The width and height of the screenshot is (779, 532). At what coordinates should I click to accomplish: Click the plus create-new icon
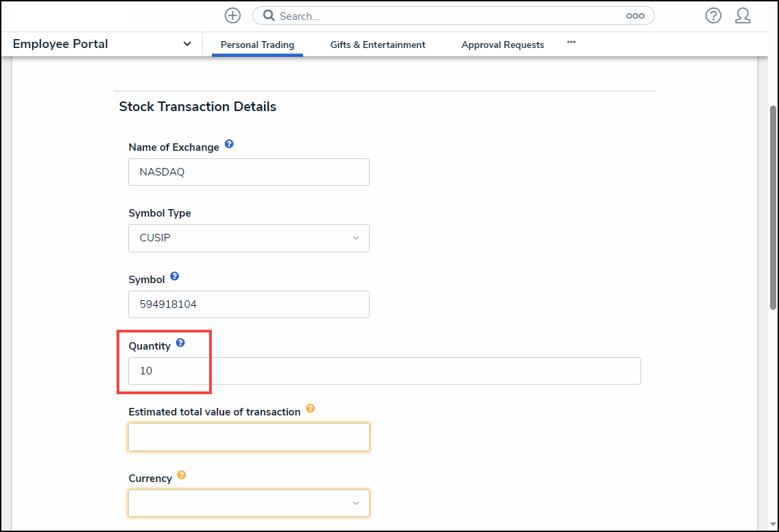tap(232, 16)
